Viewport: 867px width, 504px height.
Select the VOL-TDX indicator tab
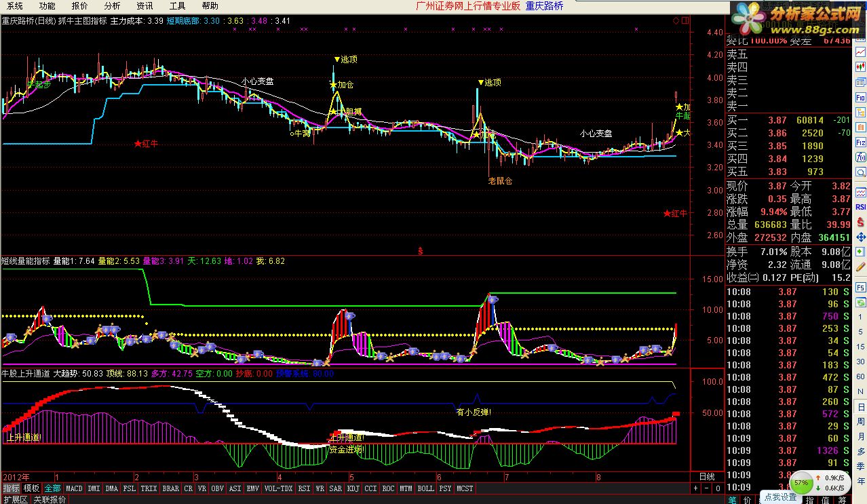coord(278,488)
